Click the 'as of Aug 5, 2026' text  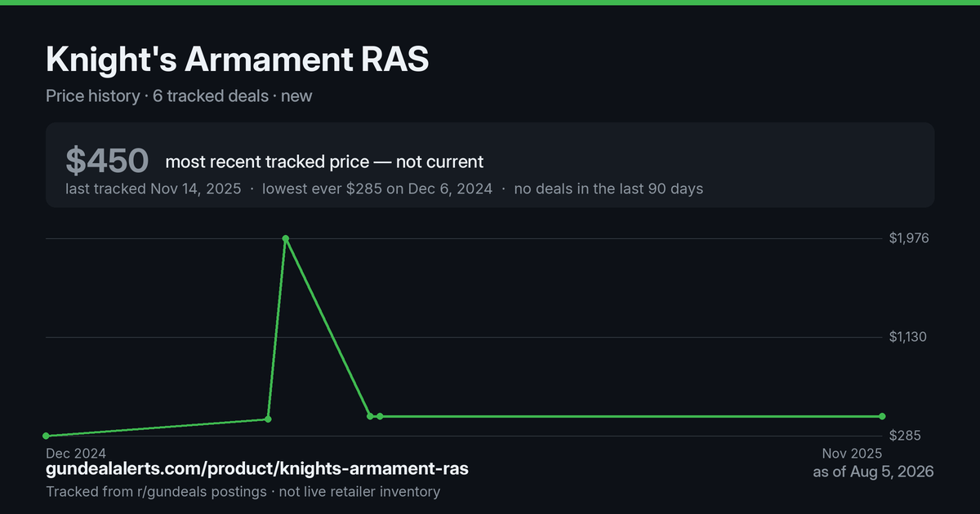873,472
